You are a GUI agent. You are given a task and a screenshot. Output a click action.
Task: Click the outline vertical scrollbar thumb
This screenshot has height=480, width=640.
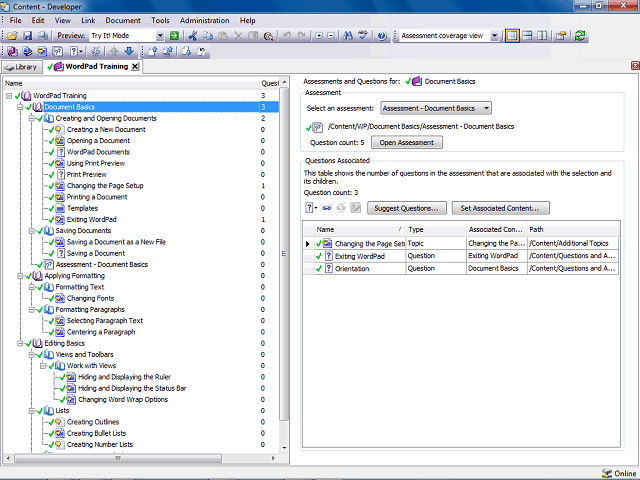click(x=284, y=254)
